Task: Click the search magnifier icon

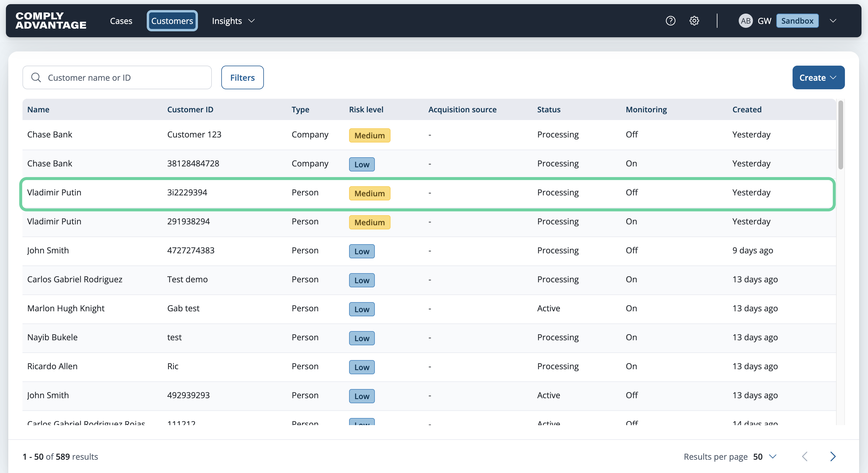Action: (36, 78)
